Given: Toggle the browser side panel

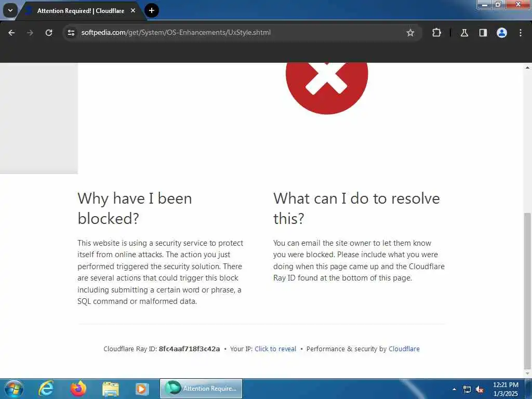Looking at the screenshot, I should coord(483,33).
